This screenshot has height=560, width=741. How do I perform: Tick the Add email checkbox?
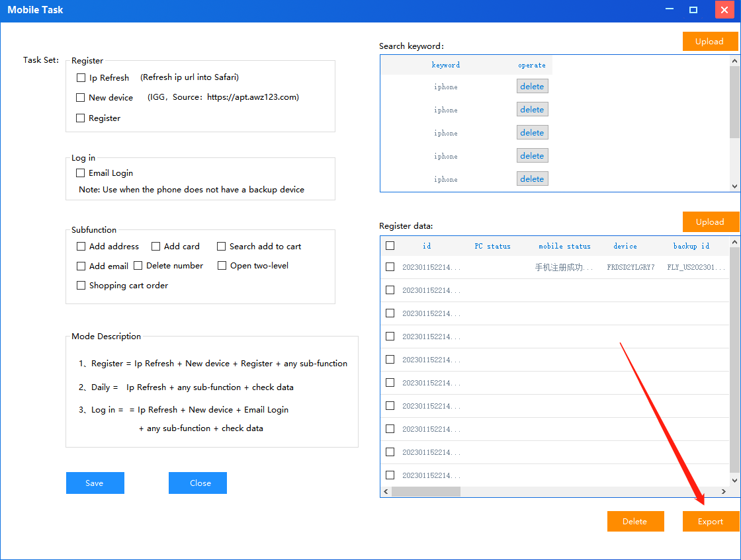(81, 266)
